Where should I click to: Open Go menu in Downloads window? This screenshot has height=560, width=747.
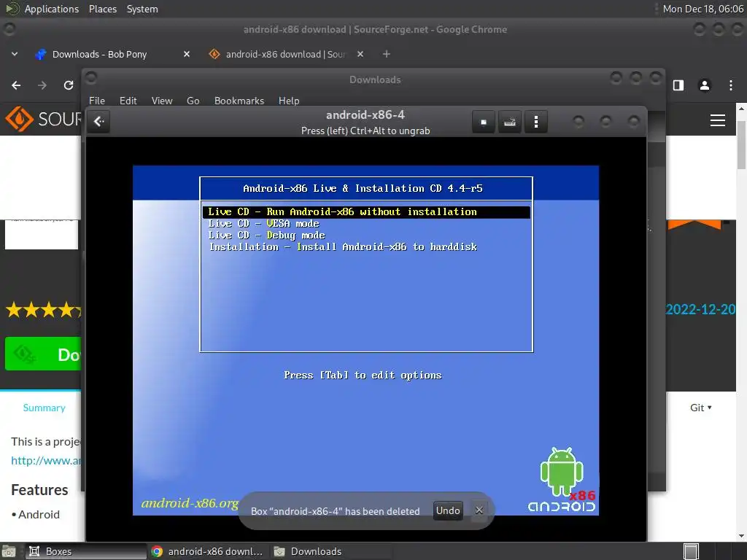click(x=193, y=101)
